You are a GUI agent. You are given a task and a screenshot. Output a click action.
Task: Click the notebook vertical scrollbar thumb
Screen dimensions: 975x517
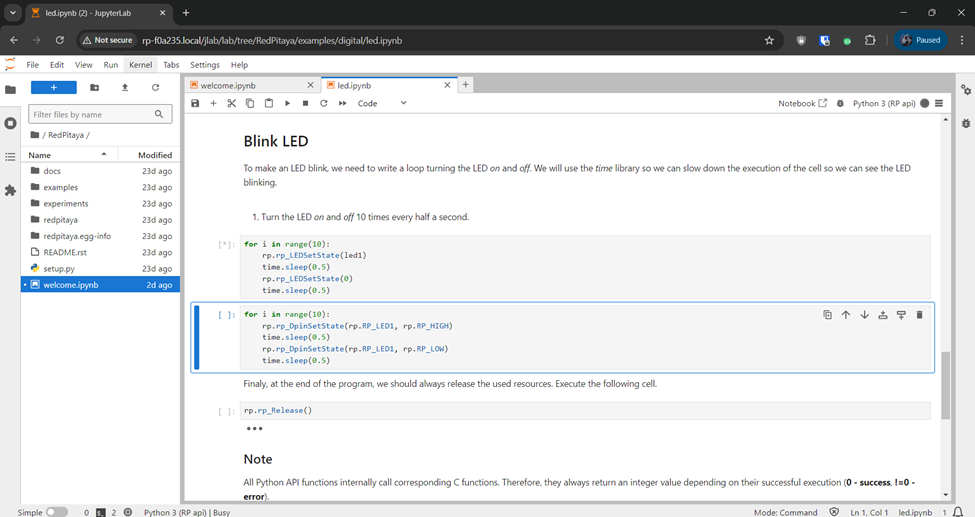(946, 385)
